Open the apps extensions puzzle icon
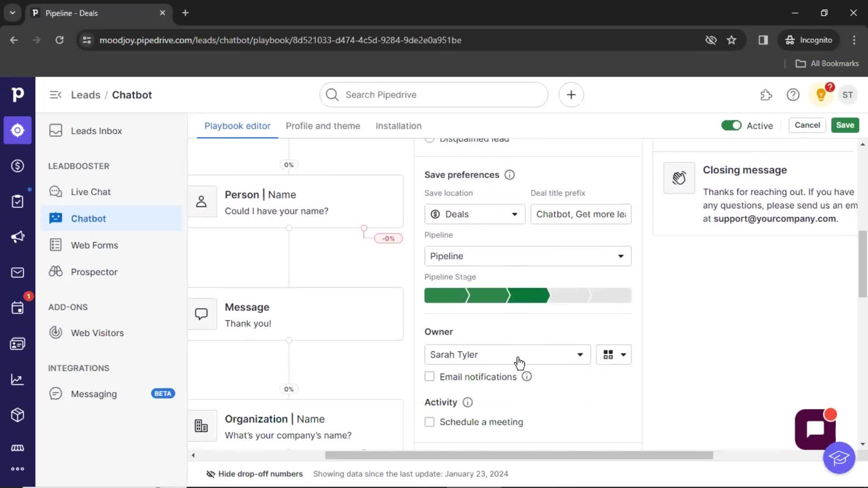Screen dimensions: 868x488 [x=766, y=95]
